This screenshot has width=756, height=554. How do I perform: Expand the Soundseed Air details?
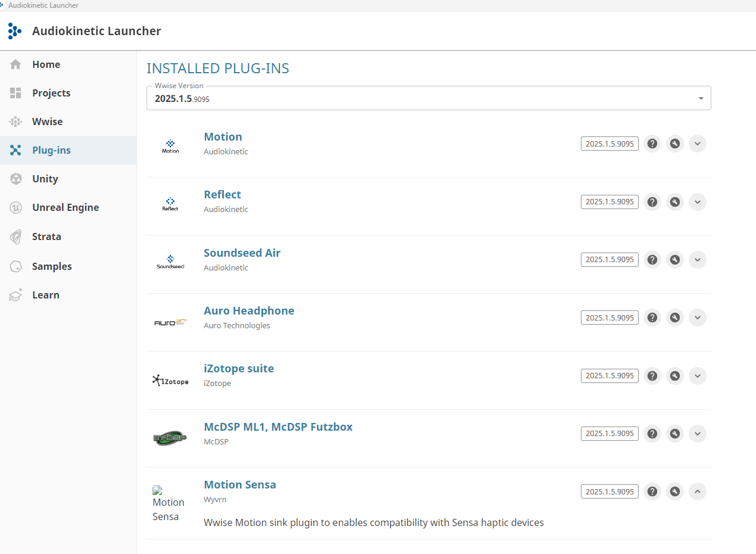(698, 260)
